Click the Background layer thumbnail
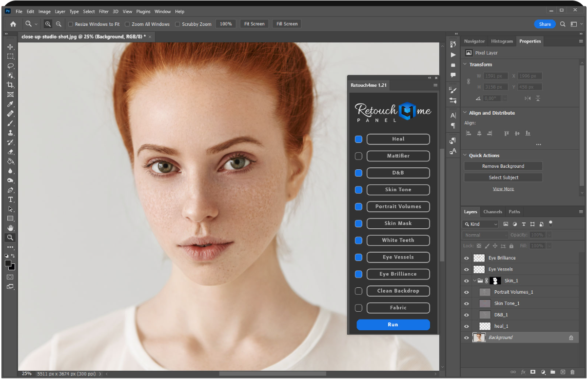 click(479, 338)
